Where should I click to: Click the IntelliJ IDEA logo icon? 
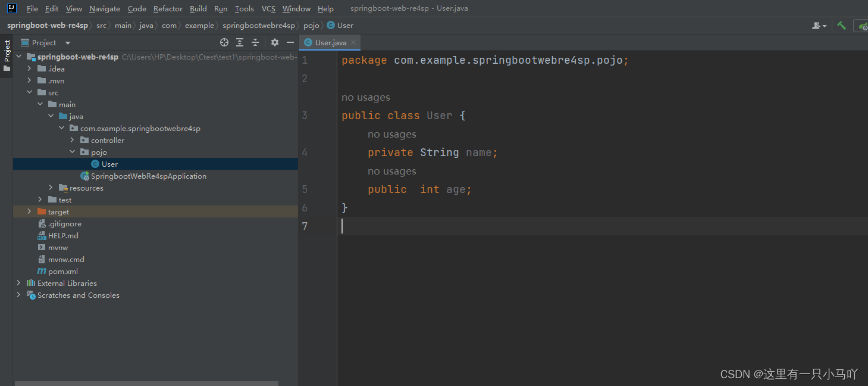click(11, 8)
